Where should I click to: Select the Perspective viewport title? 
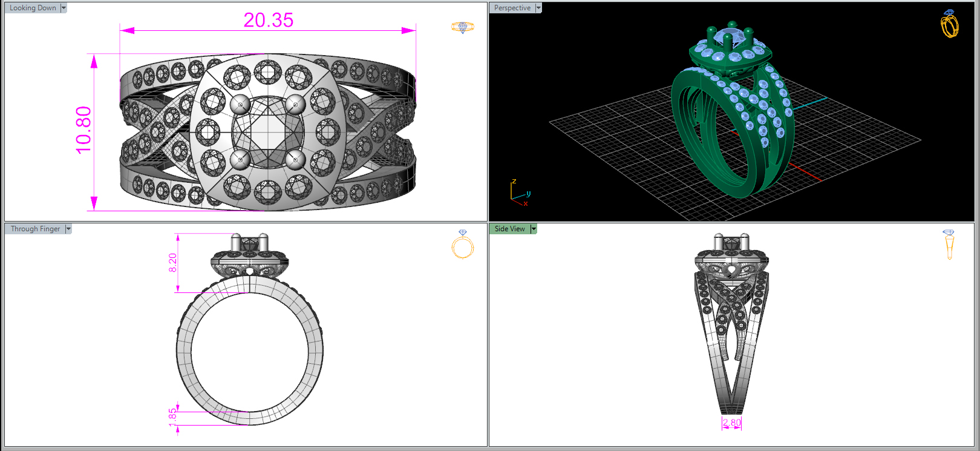pyautogui.click(x=512, y=8)
